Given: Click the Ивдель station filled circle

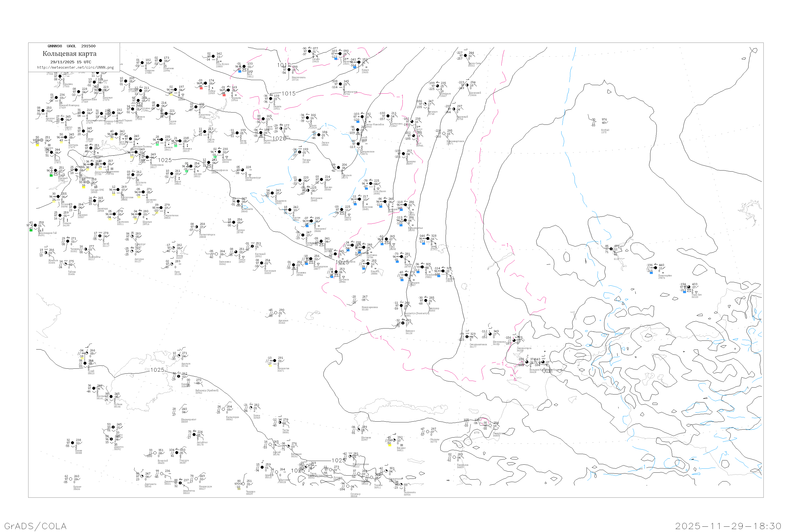Looking at the screenshot, I should [271, 99].
